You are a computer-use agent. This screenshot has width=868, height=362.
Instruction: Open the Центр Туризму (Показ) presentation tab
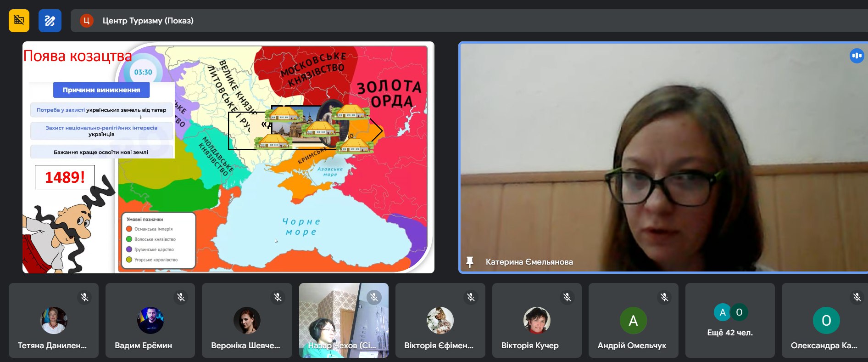(148, 21)
